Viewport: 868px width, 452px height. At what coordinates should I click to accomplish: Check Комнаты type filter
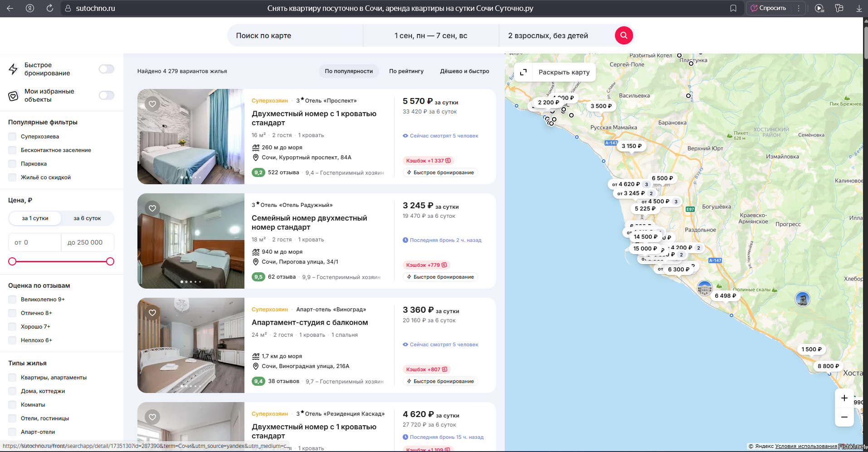[12, 405]
